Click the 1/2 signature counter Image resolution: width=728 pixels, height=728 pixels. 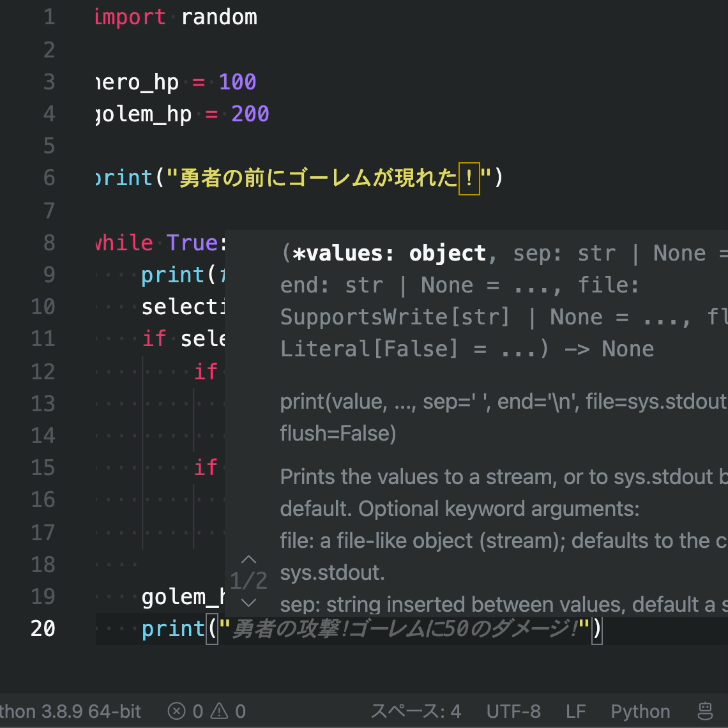249,581
